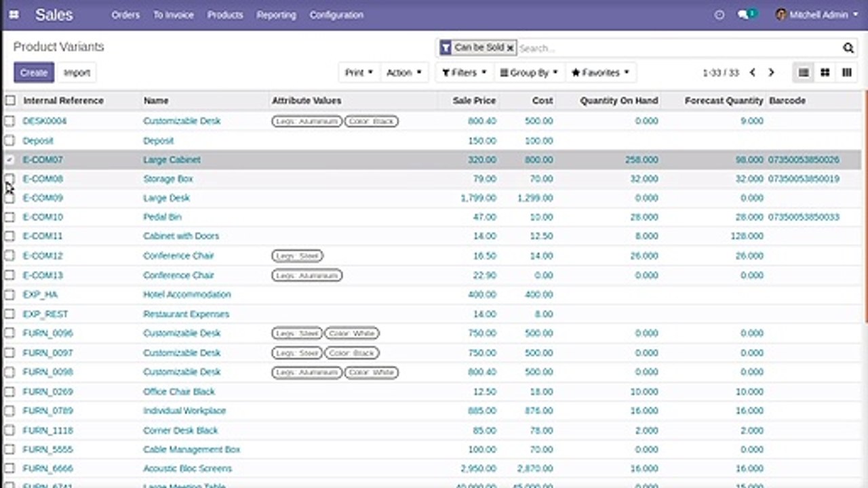Screen dimensions: 868x488
Task: Open the Orders menu
Action: tap(125, 14)
